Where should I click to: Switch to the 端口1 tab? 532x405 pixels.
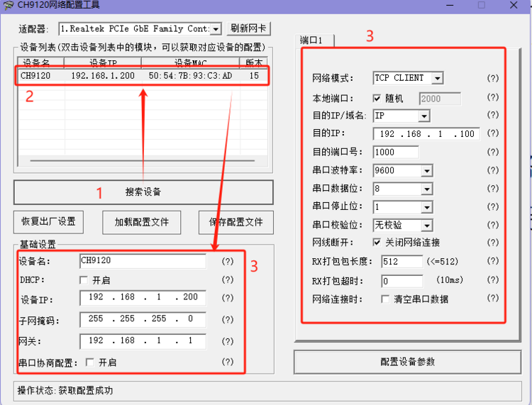coord(314,40)
